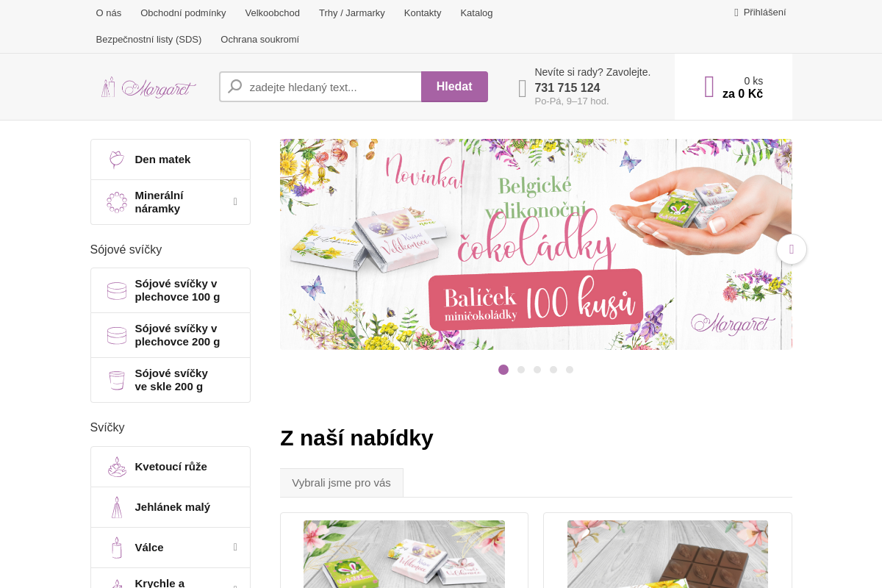Click the phone icon beside 731 715 124
This screenshot has width=882, height=588.
click(x=523, y=88)
